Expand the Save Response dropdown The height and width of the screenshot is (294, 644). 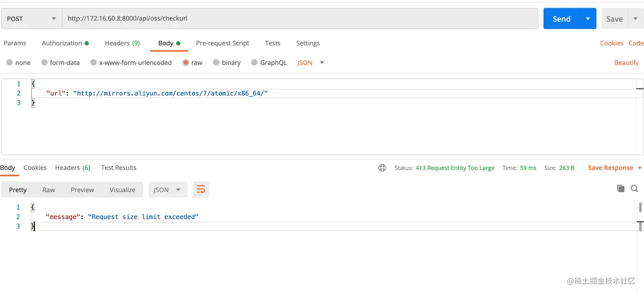(639, 168)
